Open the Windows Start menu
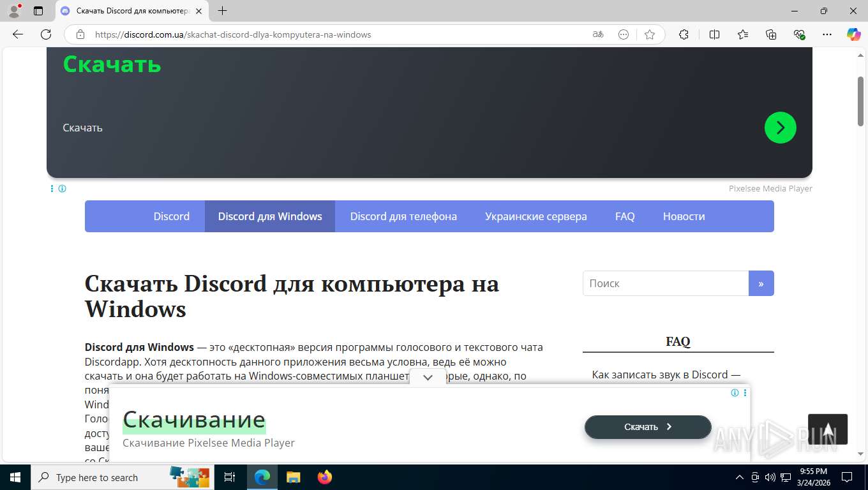This screenshot has width=868, height=490. (x=15, y=477)
